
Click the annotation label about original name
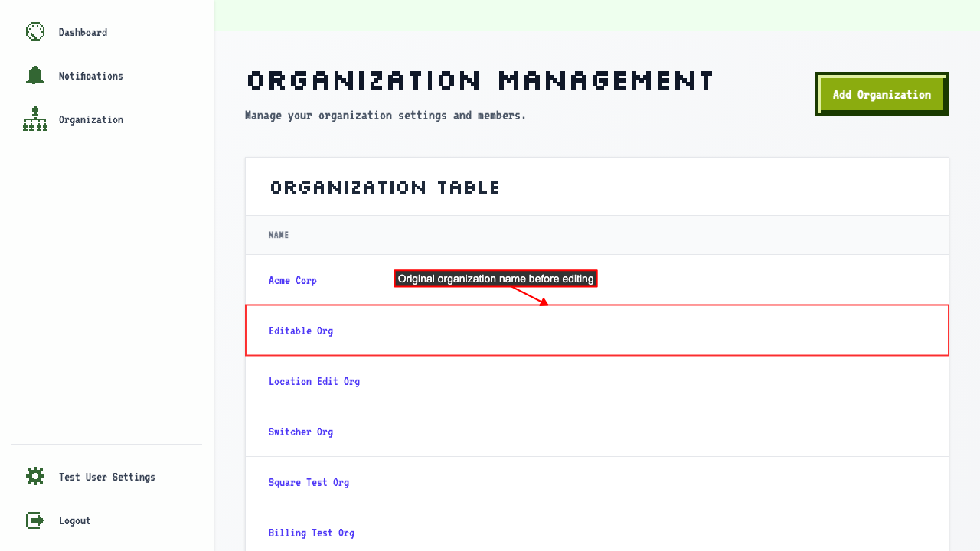pos(495,279)
